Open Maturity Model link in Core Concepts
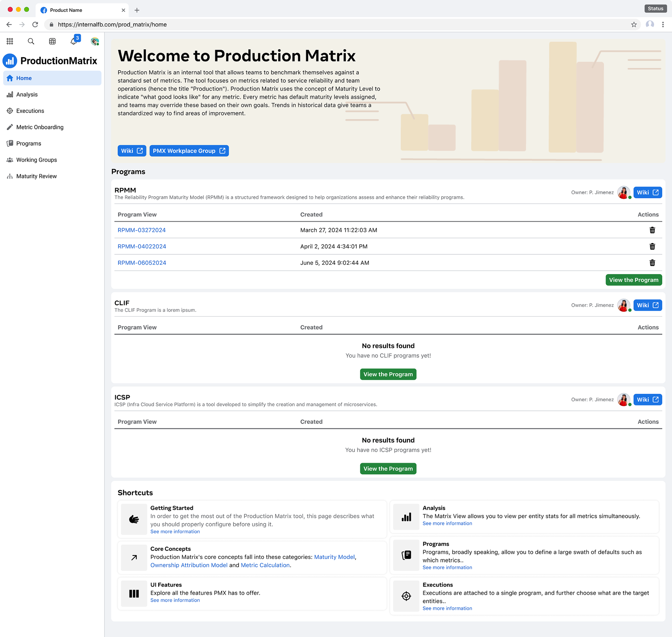The width and height of the screenshot is (672, 637). pyautogui.click(x=334, y=557)
